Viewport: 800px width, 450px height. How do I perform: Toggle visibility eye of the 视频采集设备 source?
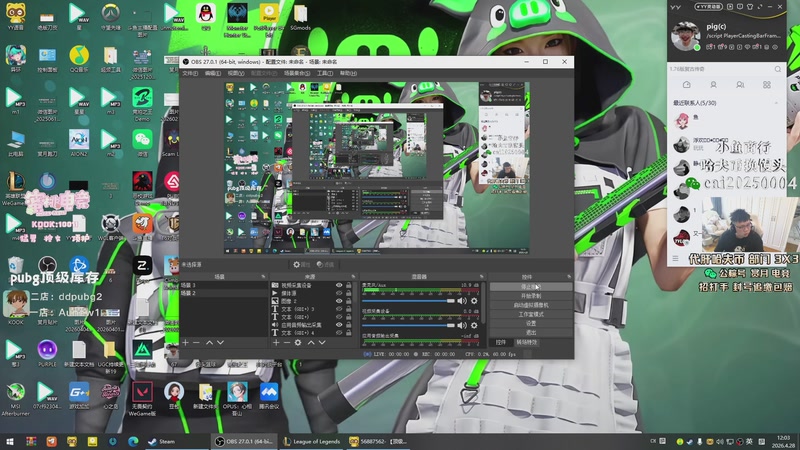point(339,286)
